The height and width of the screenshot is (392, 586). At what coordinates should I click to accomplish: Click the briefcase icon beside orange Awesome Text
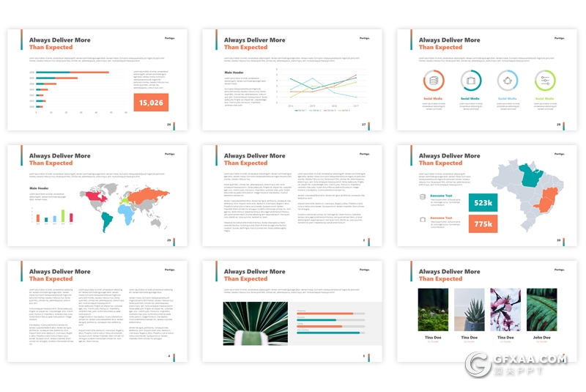[423, 220]
